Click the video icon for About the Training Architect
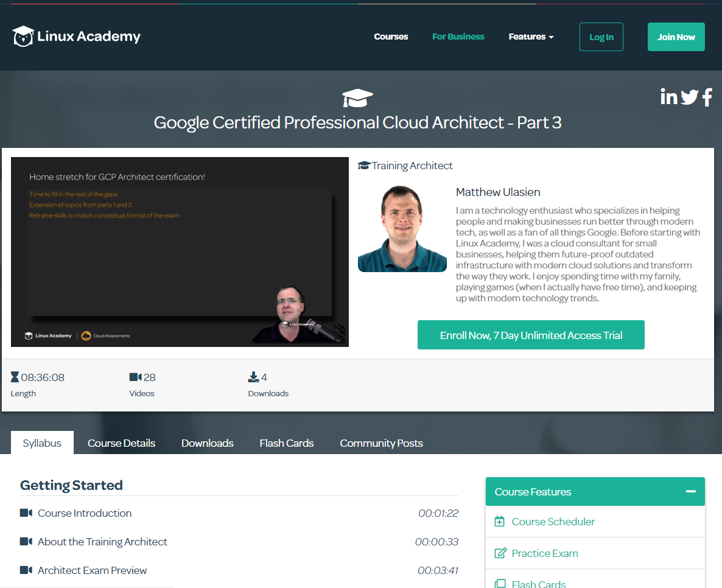Viewport: 722px width, 588px height. [x=26, y=541]
